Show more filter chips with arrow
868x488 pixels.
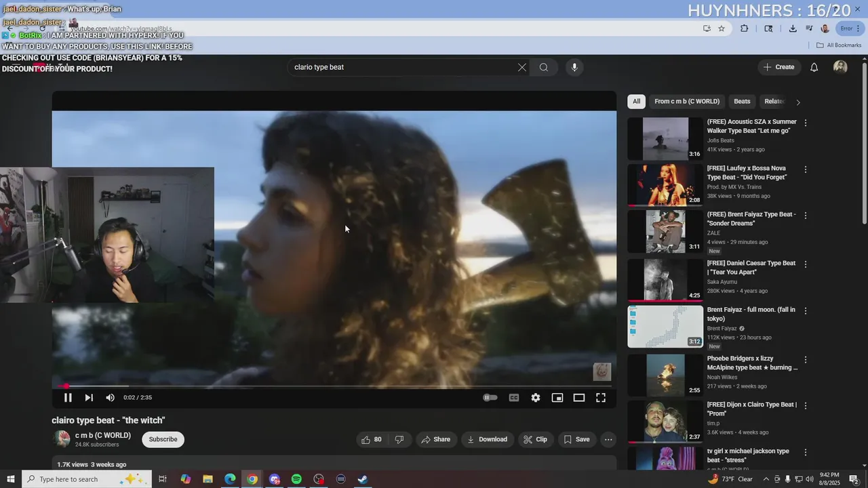pos(798,102)
